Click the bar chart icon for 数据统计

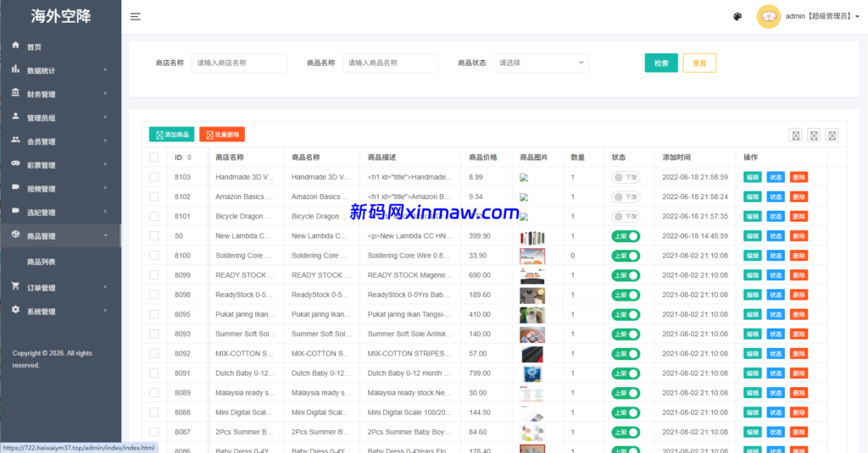(15, 69)
